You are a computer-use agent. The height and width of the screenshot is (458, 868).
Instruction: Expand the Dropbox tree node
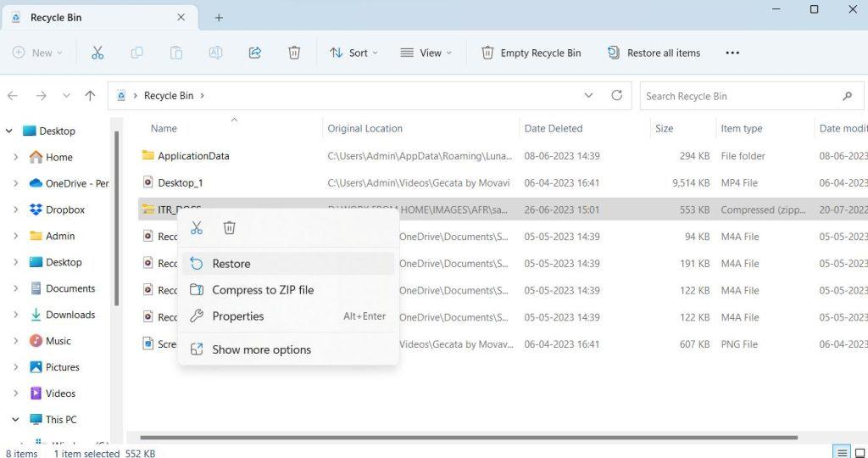[15, 209]
